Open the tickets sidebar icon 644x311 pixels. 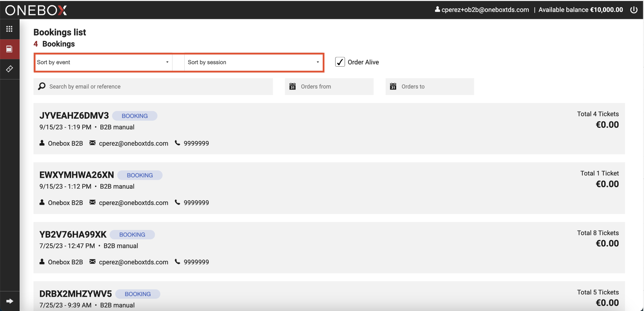9,69
